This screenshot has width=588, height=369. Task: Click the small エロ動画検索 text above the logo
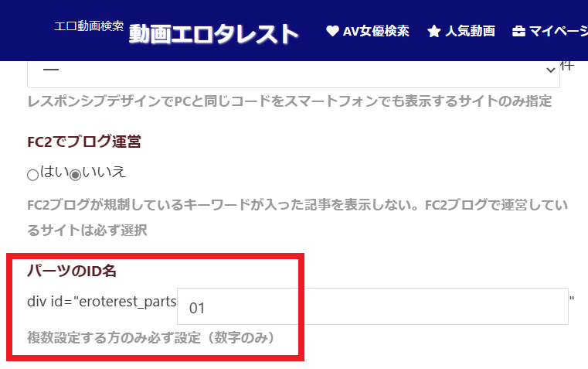pos(89,26)
